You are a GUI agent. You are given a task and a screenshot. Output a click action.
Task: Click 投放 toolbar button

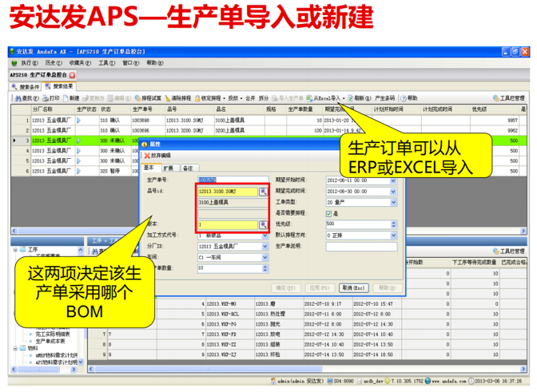click(x=233, y=98)
